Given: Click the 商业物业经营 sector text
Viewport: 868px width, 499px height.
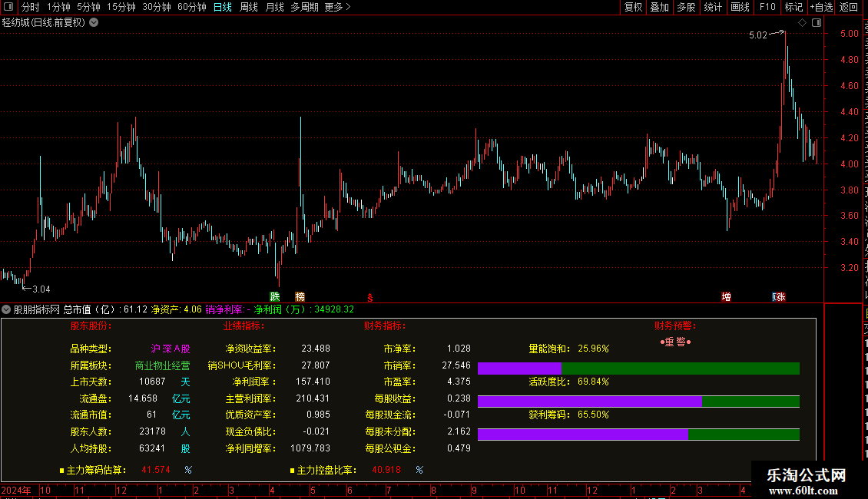Looking at the screenshot, I should tap(162, 365).
